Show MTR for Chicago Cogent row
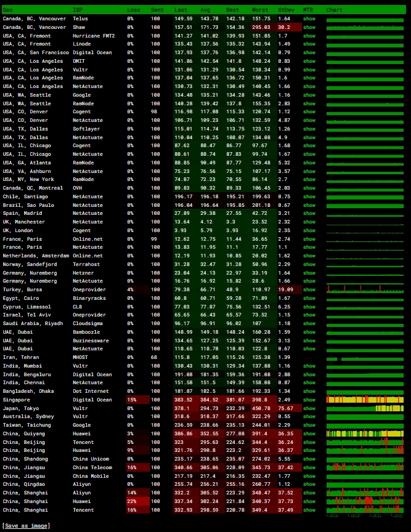Viewport: 411px width, 532px height. tap(309, 145)
